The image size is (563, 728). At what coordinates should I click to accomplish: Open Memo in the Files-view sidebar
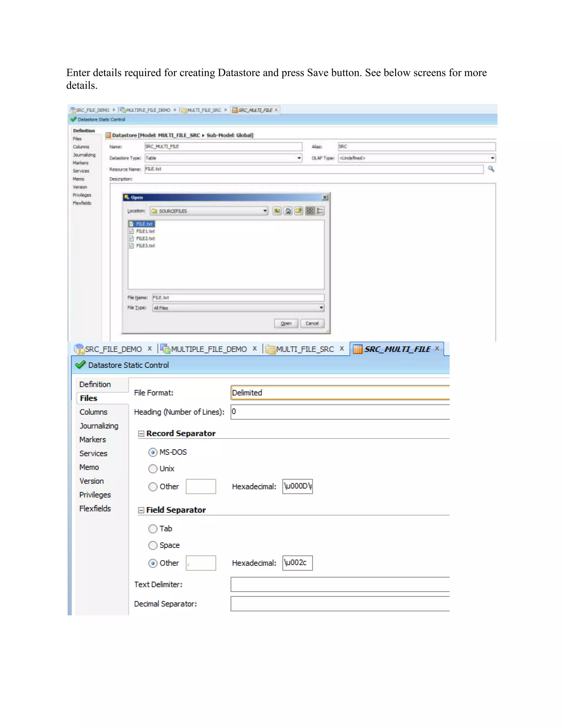tap(89, 467)
